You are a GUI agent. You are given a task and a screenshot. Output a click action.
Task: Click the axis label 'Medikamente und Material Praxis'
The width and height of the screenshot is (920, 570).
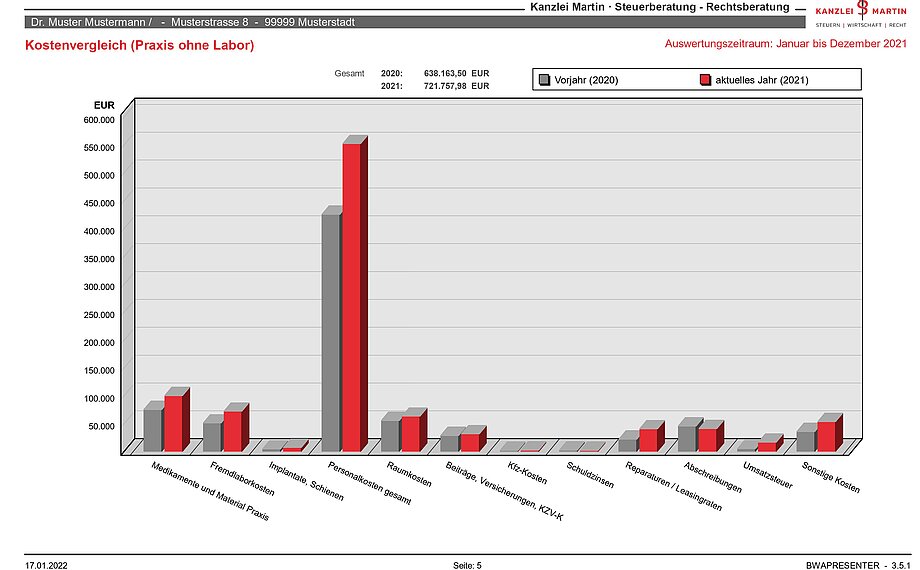point(210,491)
